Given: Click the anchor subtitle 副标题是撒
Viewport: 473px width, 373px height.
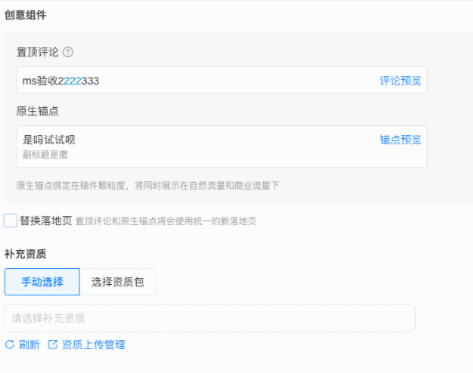Looking at the screenshot, I should point(45,155).
